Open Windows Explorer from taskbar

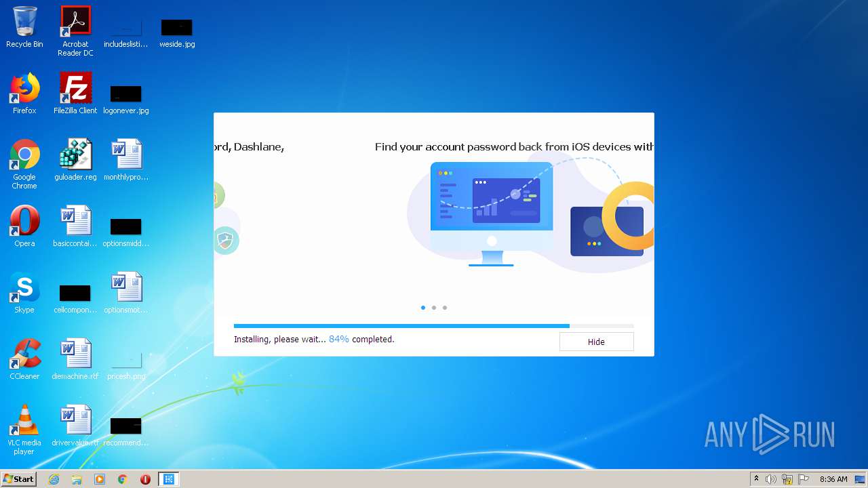[x=77, y=479]
